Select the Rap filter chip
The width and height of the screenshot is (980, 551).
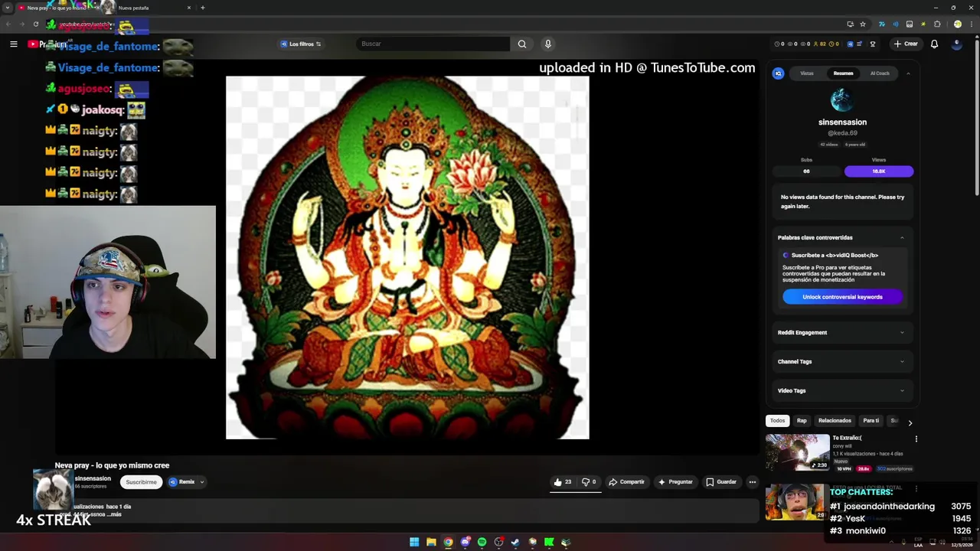(802, 421)
